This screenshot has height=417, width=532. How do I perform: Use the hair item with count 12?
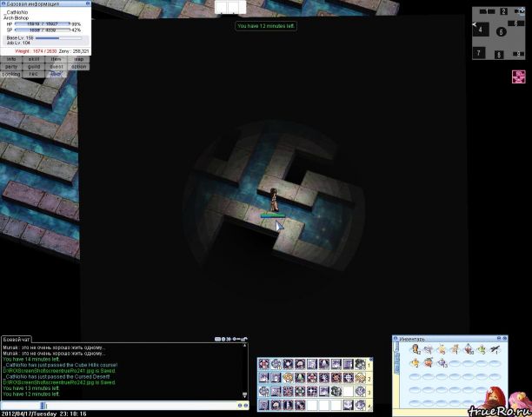416,349
